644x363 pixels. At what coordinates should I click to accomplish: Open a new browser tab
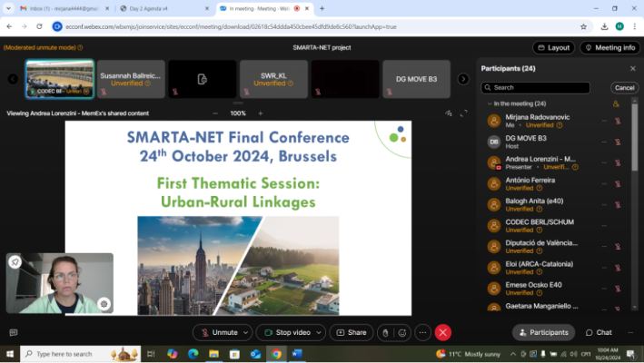click(x=322, y=8)
